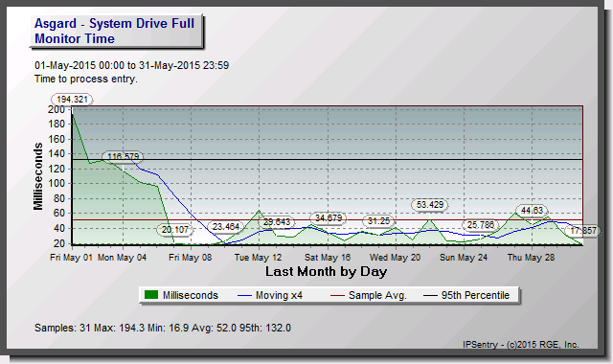Select the 95th Percentile legend entry
613x364 pixels.
(466, 296)
